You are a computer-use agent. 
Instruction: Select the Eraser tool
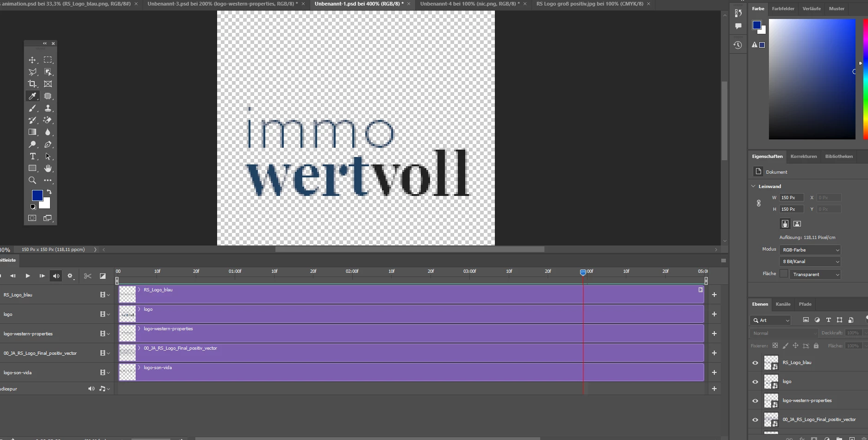48,120
